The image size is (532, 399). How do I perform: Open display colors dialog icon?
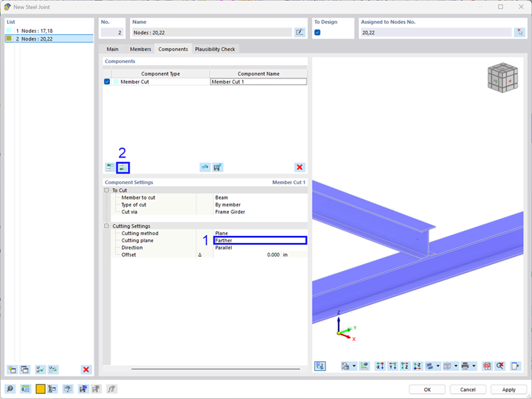[52, 388]
